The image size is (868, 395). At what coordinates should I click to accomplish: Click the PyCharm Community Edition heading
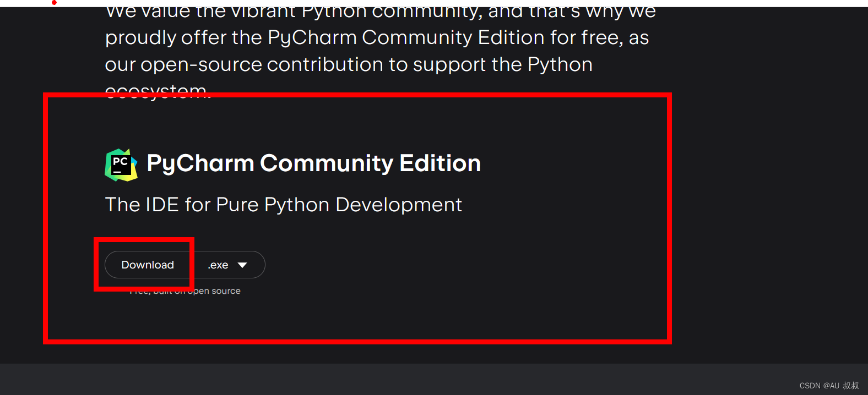[x=313, y=163]
